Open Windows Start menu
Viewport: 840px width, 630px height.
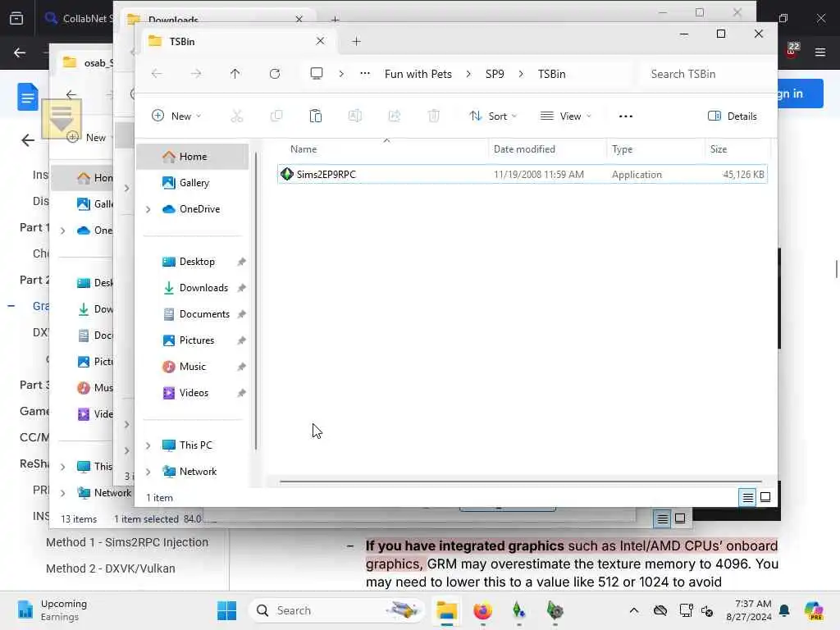(x=226, y=610)
